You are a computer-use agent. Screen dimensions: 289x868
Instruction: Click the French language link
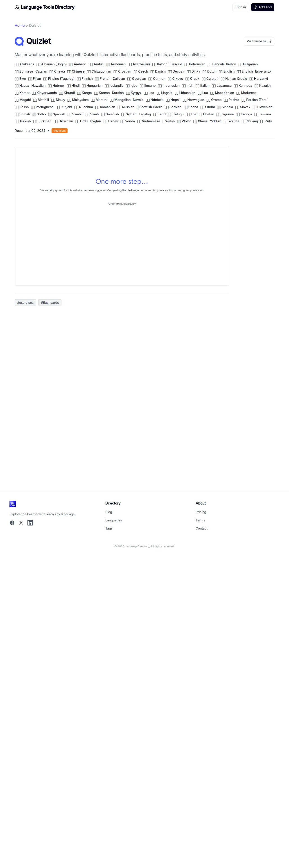103,79
